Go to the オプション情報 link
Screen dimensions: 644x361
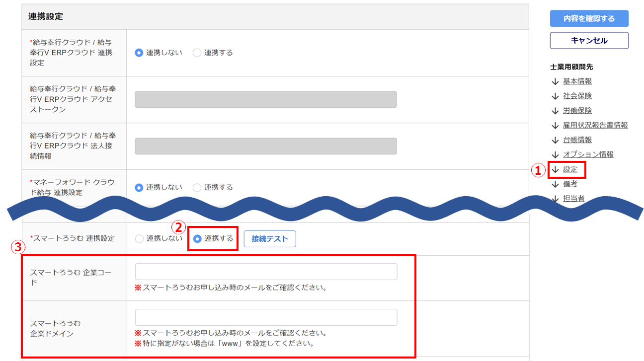coord(588,154)
